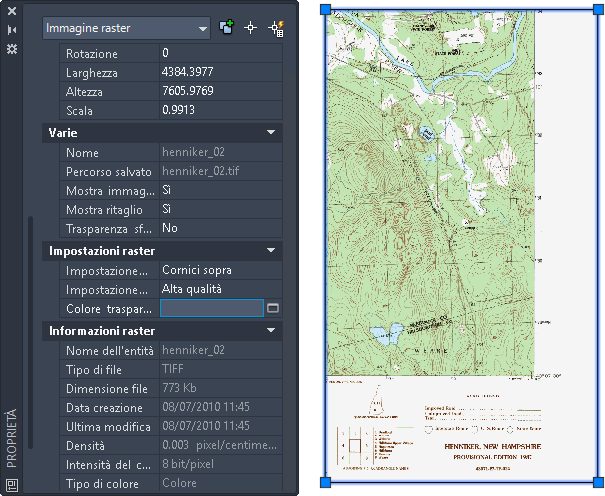Open the transparent color picker button
Screen dimensions: 605x496
click(273, 308)
